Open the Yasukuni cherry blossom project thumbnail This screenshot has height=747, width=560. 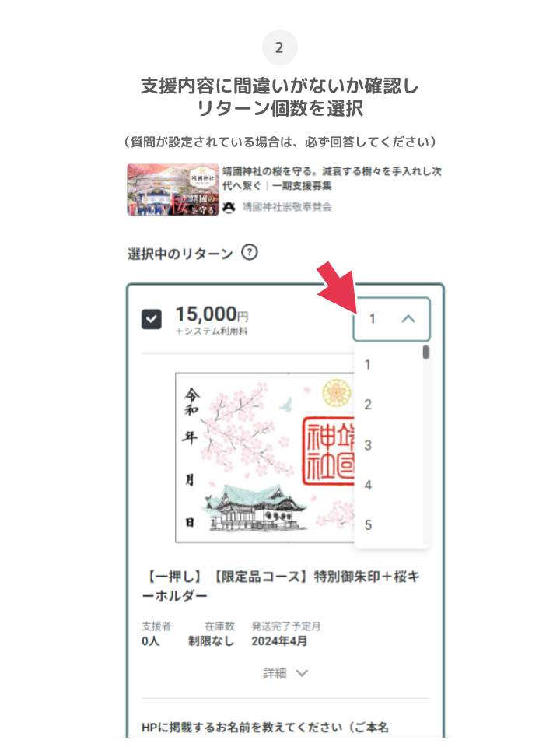173,190
